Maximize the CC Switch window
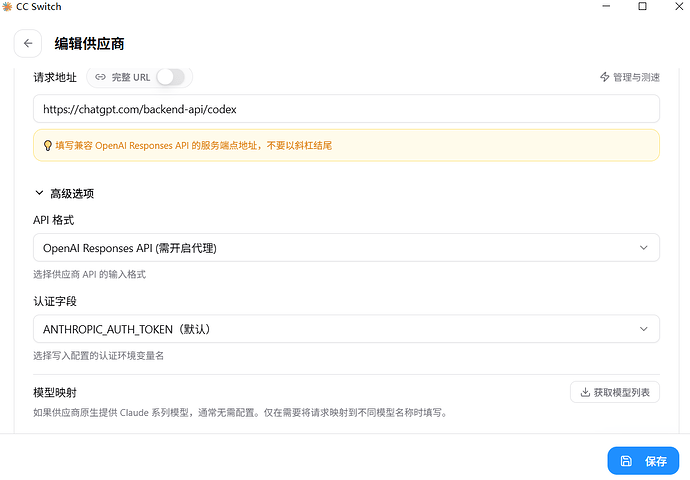Screen dimensions: 690x480 click(642, 6)
